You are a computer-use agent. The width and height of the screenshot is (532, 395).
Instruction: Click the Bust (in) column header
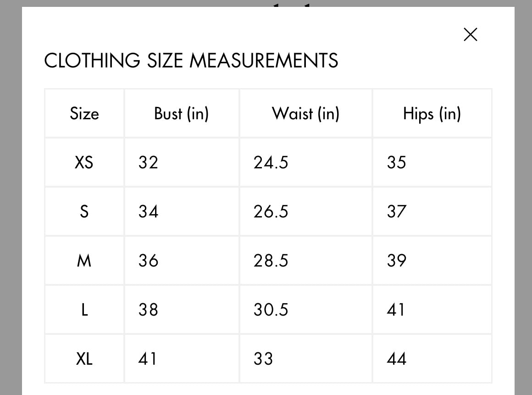point(181,113)
